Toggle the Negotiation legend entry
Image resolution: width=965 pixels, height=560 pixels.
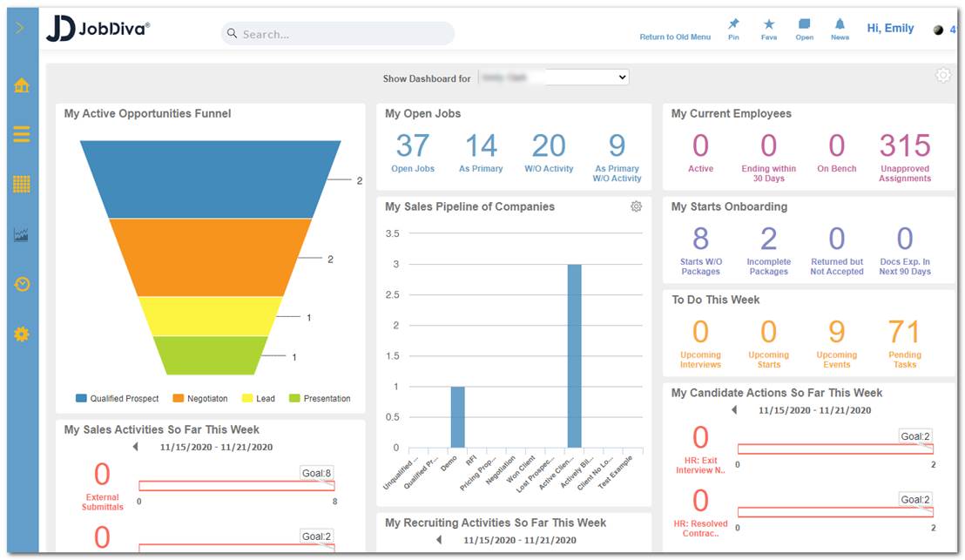203,398
